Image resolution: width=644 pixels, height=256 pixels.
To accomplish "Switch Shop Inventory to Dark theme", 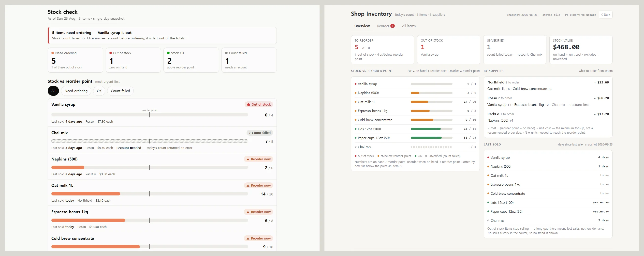I will coord(605,15).
